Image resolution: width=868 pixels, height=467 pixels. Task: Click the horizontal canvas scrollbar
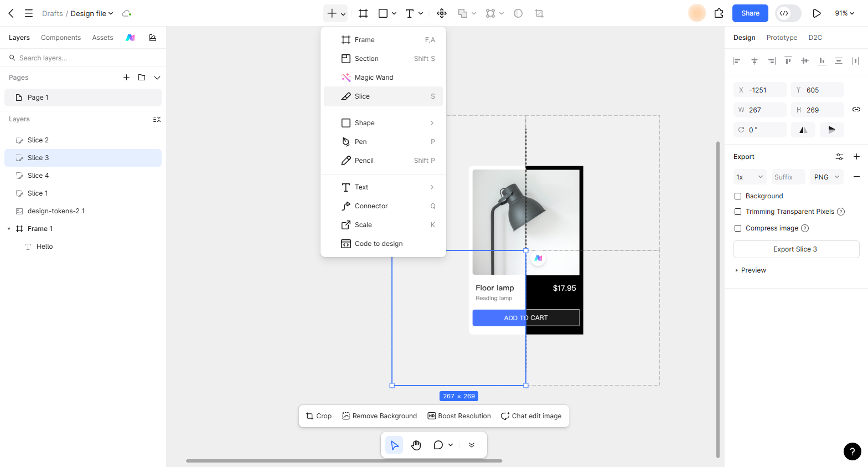coord(344,460)
